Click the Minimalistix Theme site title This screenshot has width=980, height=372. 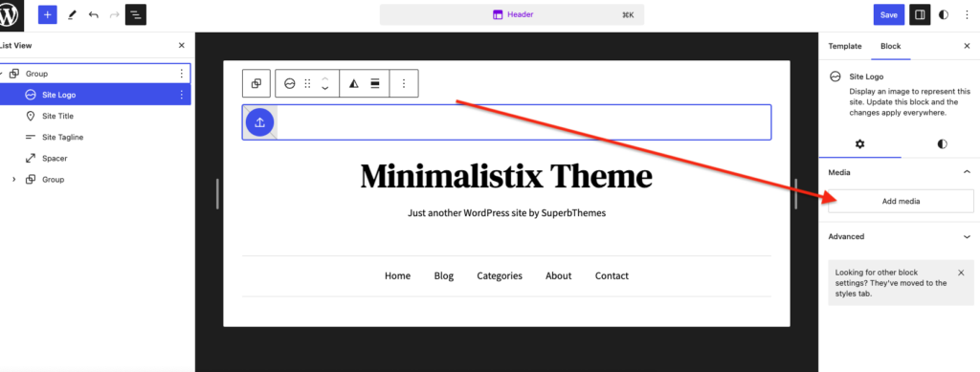(506, 176)
